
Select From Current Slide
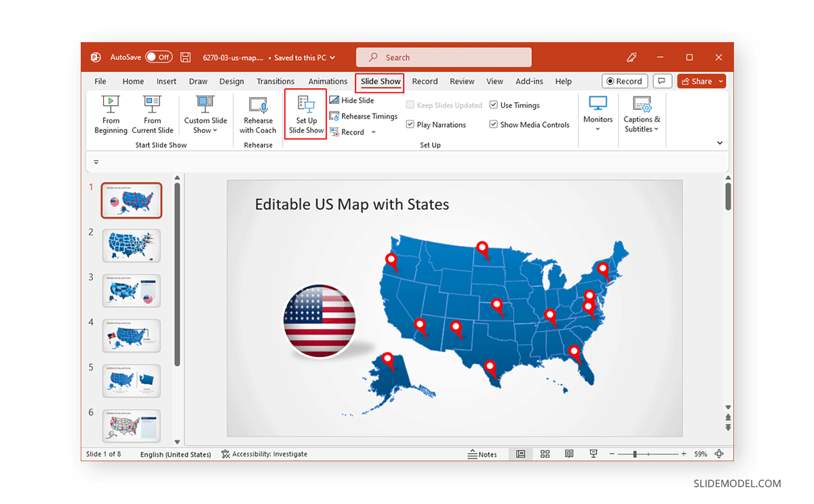153,114
